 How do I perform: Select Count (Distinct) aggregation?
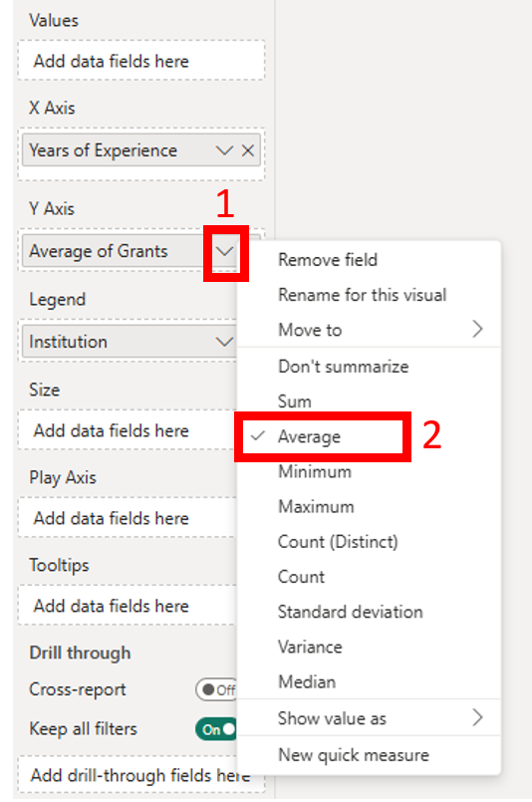click(369, 542)
